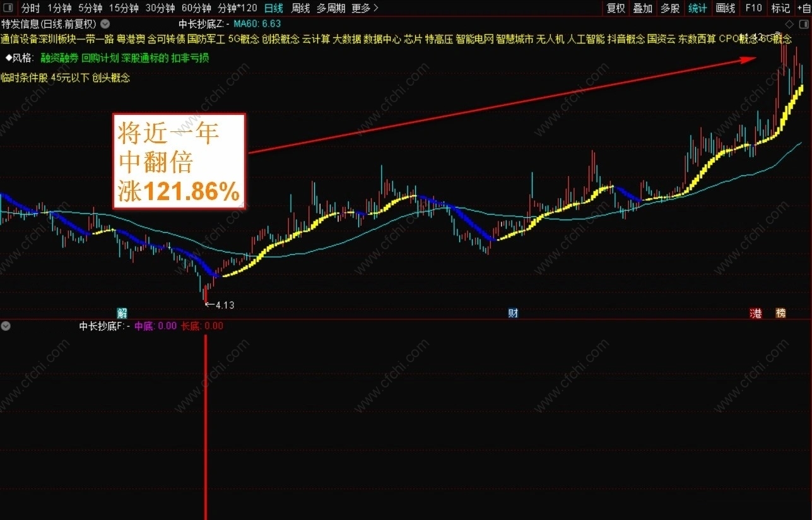Expand the 中长抄底F sub-panel dropdown circle
The image size is (812, 520).
(x=6, y=326)
